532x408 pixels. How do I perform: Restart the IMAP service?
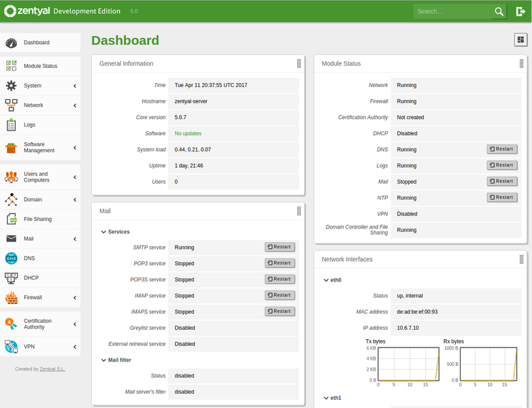[280, 295]
